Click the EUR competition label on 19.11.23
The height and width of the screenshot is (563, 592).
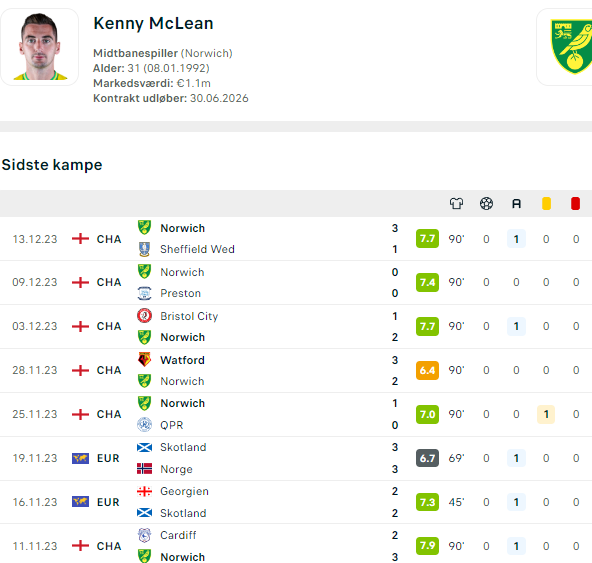click(x=108, y=458)
